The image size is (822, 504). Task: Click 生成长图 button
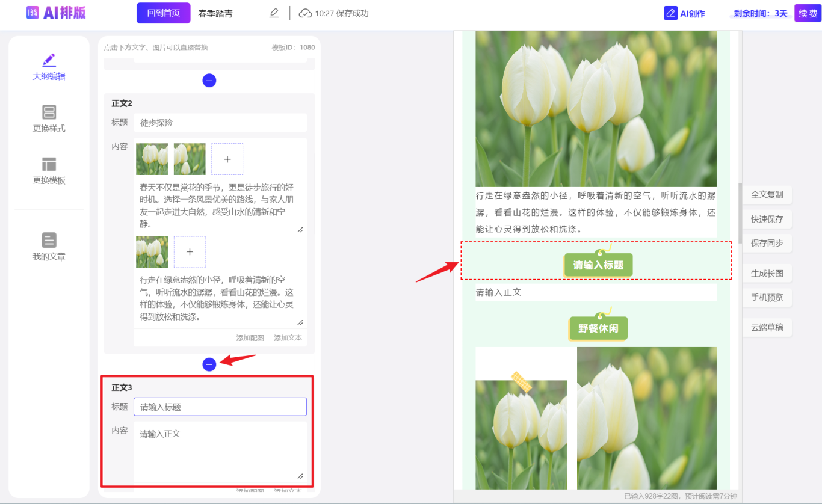point(767,274)
